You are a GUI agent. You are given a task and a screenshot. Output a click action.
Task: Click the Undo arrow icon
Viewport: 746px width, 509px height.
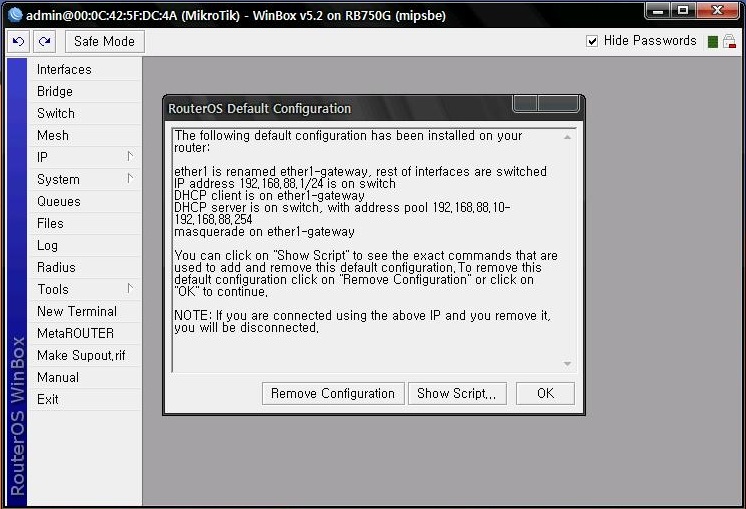19,41
